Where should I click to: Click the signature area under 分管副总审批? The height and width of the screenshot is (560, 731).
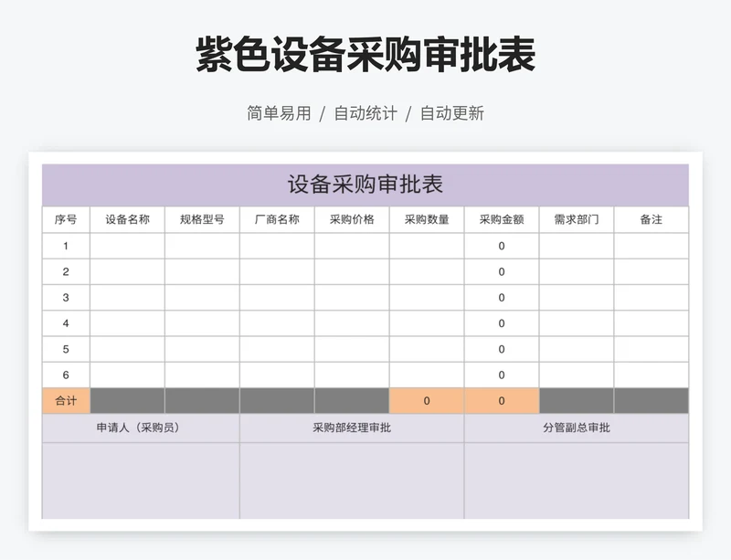(577, 481)
